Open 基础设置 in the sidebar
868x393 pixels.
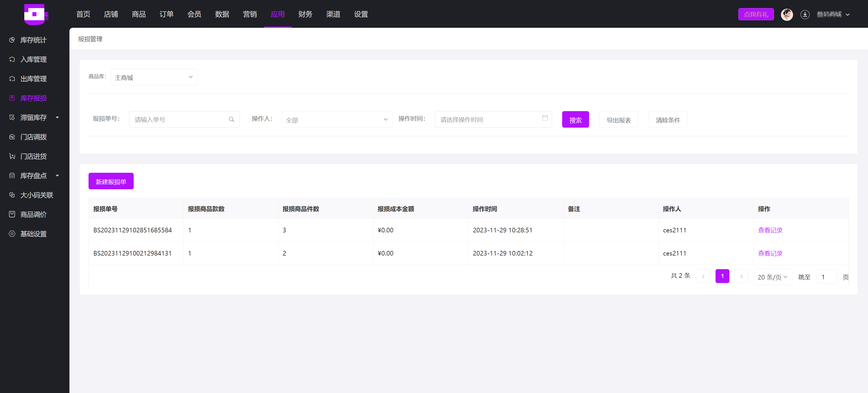pos(33,234)
